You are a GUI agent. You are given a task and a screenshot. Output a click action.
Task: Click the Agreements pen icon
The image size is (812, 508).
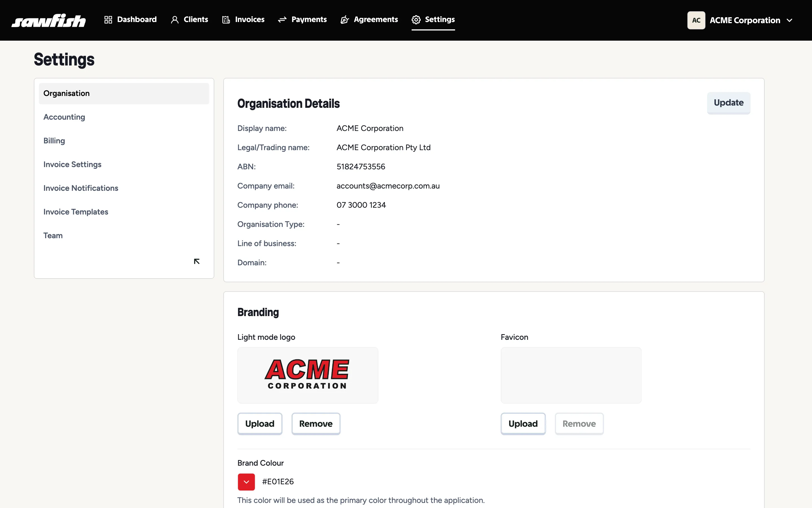[345, 20]
